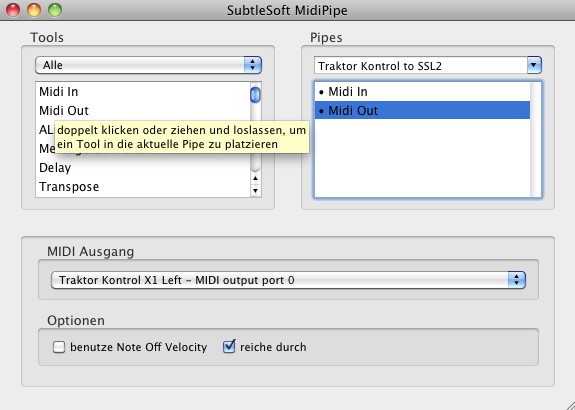575x410 pixels.
Task: Minimize the window with the yellow button
Action: pos(34,10)
